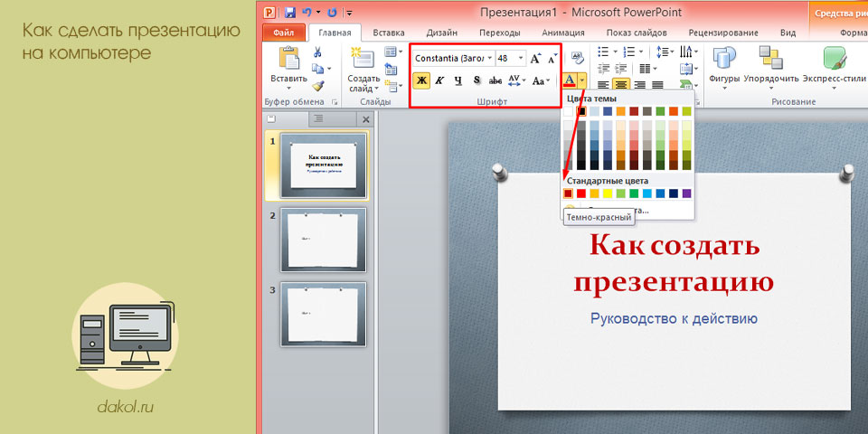Click the Decrease font size icon
Image resolution: width=868 pixels, height=434 pixels.
click(552, 59)
